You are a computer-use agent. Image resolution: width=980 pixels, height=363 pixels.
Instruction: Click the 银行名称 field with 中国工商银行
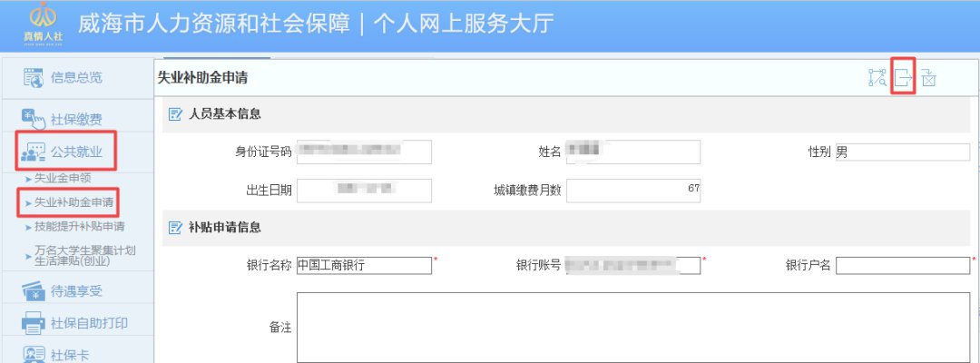pos(365,265)
